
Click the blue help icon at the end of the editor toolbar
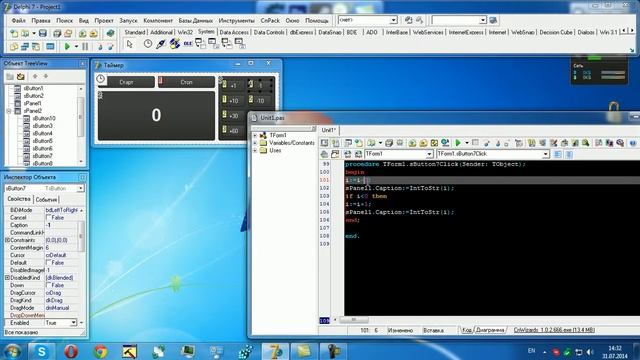(633, 142)
